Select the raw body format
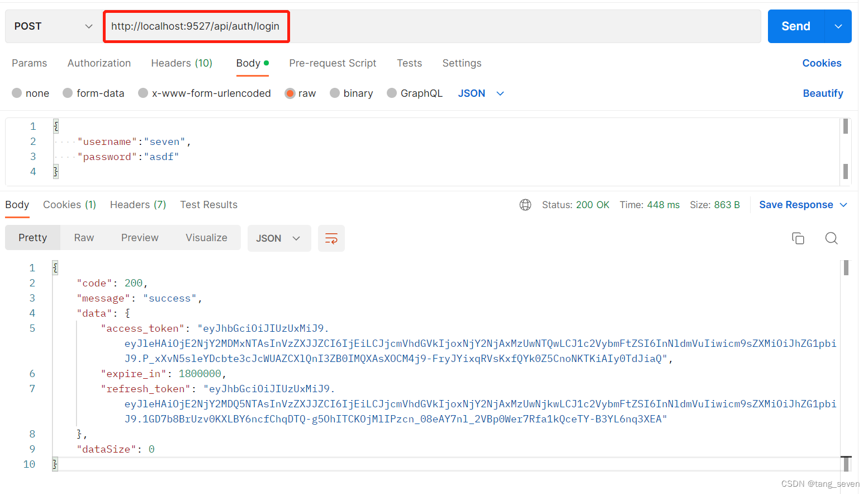The width and height of the screenshot is (868, 494). (x=300, y=93)
